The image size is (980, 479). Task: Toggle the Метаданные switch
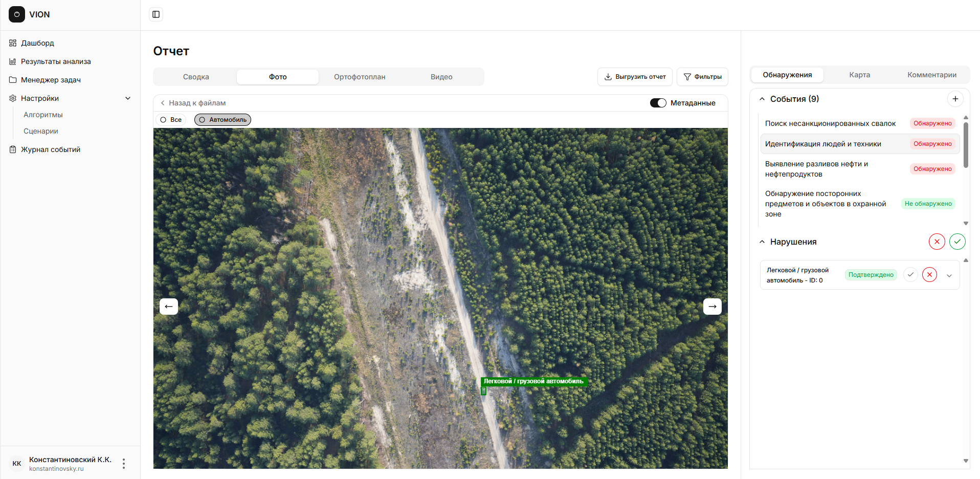point(658,103)
